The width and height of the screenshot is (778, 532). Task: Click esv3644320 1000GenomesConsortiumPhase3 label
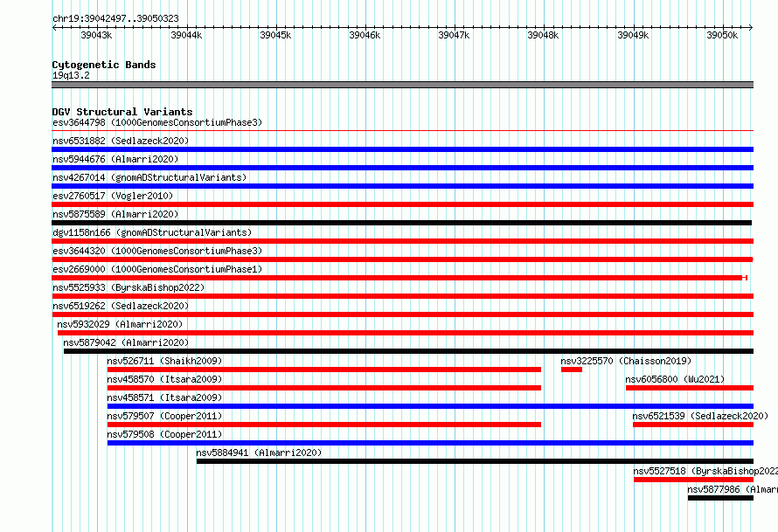[x=157, y=251]
